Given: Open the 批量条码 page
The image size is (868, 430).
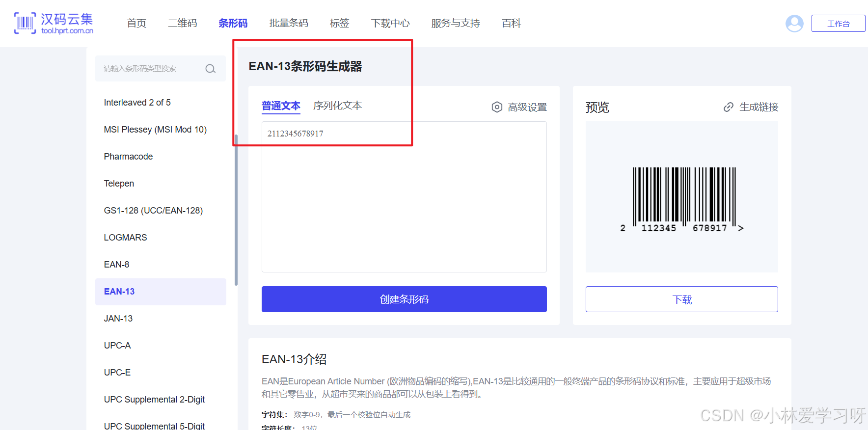Looking at the screenshot, I should pos(289,23).
